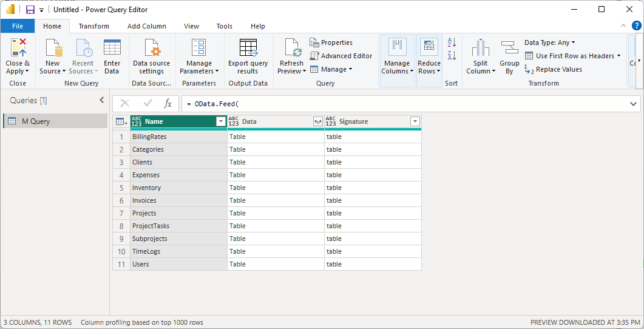Viewport: 644px width, 329px height.
Task: Open the File menu
Action: click(18, 26)
